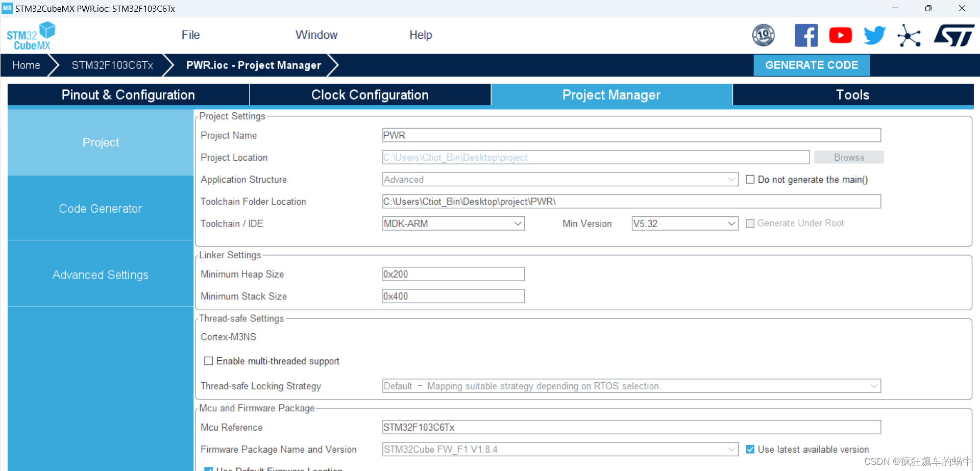The image size is (980, 471).
Task: Open the Toolchain / IDE MDK-ARM dropdown
Action: click(453, 224)
